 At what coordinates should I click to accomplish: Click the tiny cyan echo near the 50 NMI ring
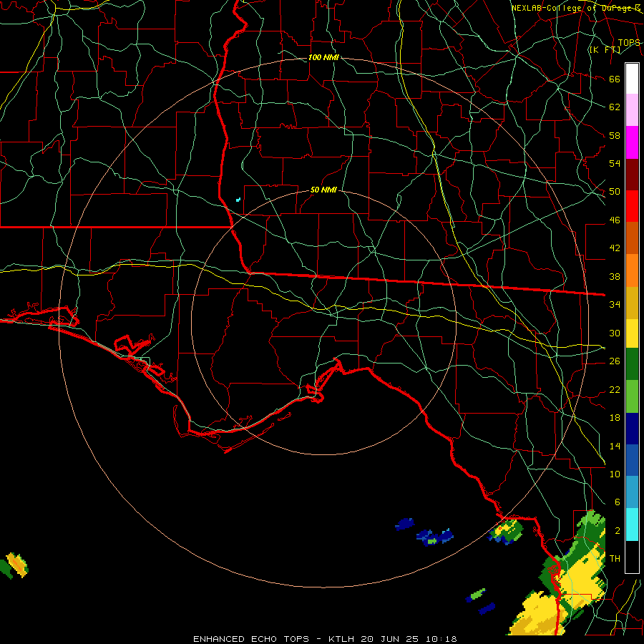[x=238, y=200]
